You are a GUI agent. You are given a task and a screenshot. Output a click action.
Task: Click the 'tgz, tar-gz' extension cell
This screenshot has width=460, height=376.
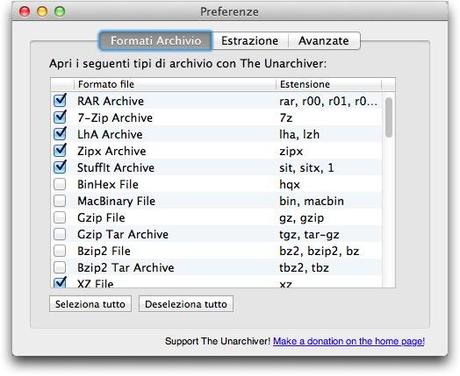309,234
